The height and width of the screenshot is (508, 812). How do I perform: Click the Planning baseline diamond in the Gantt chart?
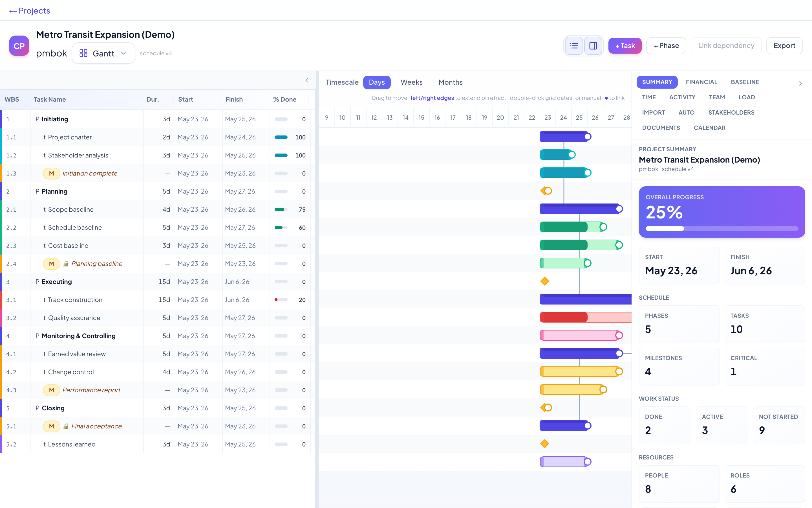point(545,281)
